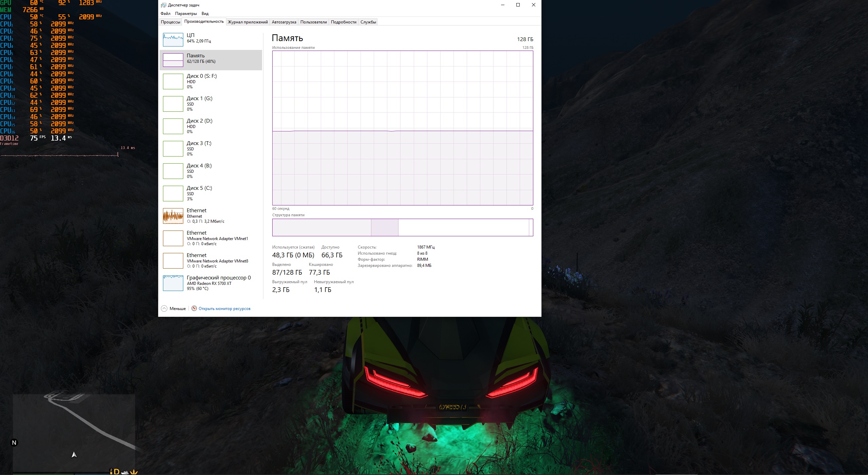Collapse view with Меньше chevron

coord(164,308)
